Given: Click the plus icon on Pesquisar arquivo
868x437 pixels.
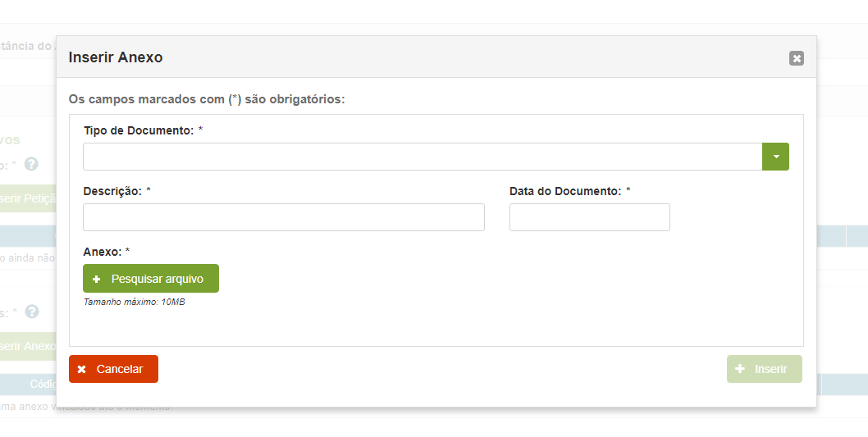Looking at the screenshot, I should (x=97, y=279).
